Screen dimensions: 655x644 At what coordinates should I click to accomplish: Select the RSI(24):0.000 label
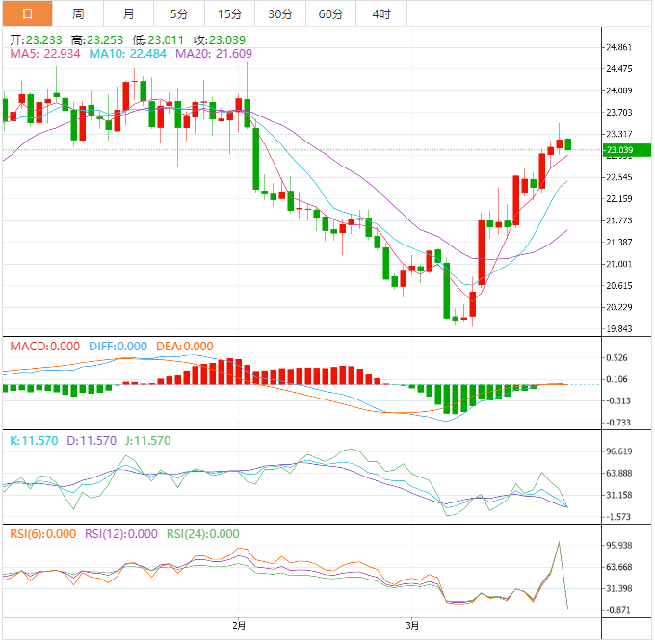tap(203, 534)
